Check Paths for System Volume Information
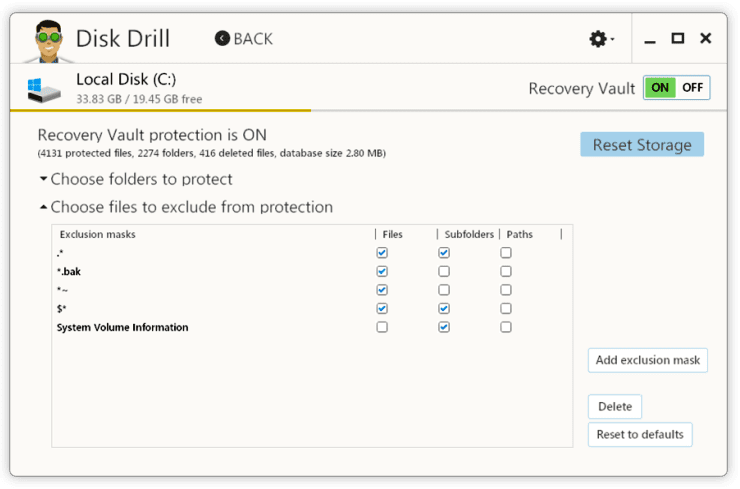 click(506, 328)
